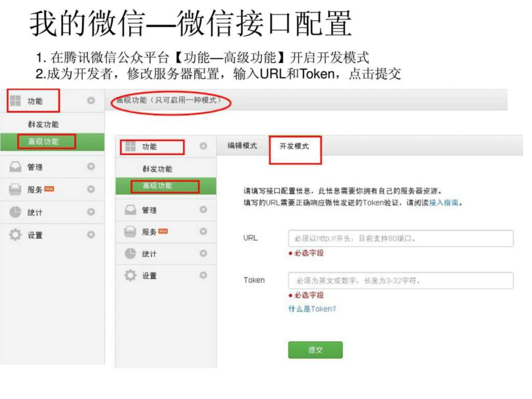Image resolution: width=532 pixels, height=399 pixels.
Task: Switch to the 编辑模式 tab
Action: 242,145
